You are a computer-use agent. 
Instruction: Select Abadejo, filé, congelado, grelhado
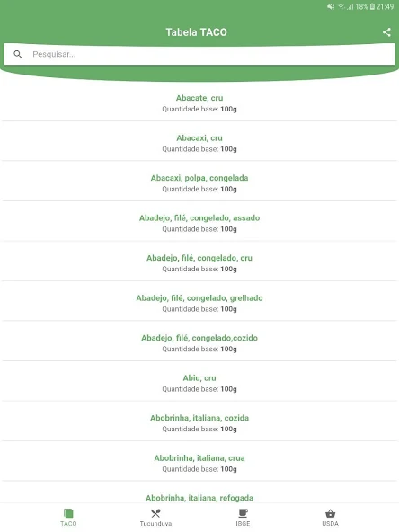tap(199, 304)
